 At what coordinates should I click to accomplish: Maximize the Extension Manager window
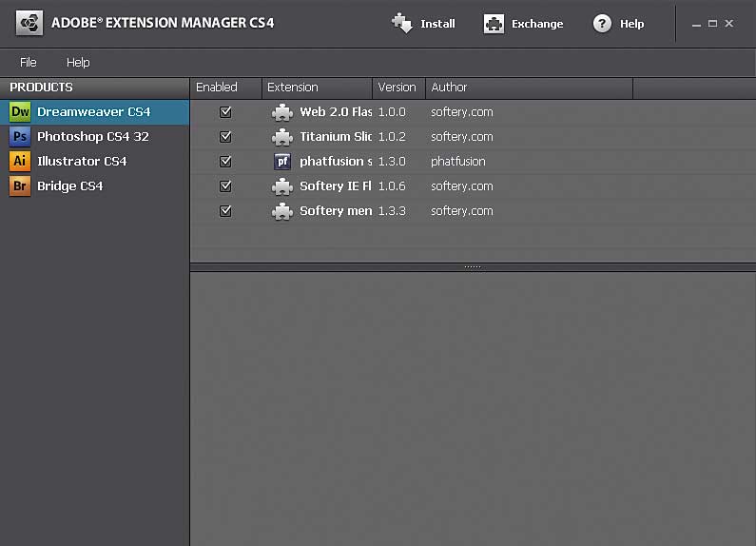pyautogui.click(x=712, y=23)
